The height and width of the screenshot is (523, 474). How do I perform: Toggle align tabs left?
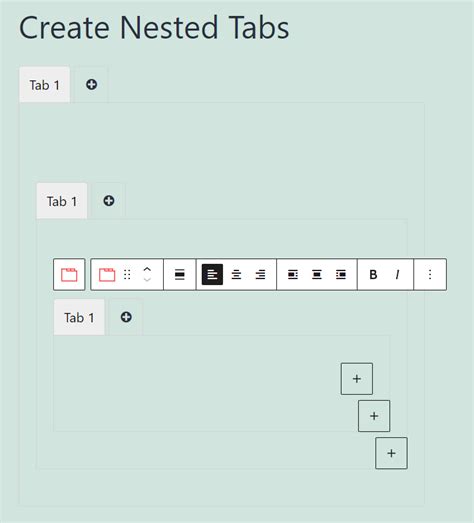[x=212, y=275]
